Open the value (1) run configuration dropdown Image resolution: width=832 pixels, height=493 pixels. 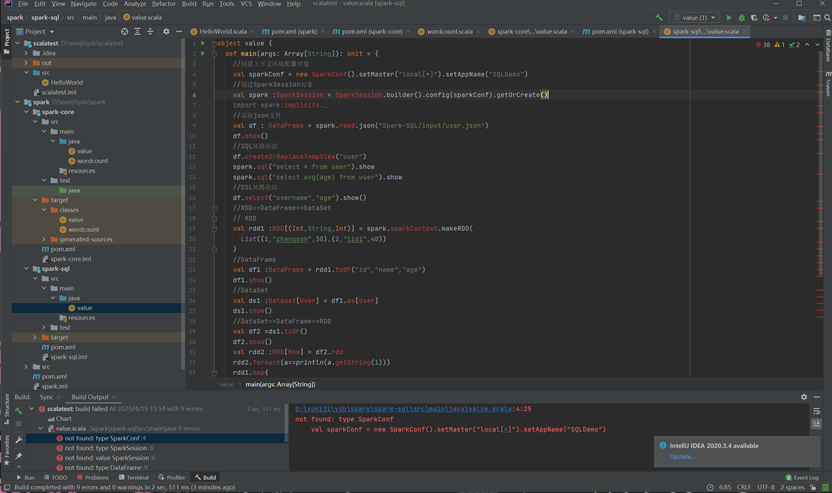[x=695, y=18]
